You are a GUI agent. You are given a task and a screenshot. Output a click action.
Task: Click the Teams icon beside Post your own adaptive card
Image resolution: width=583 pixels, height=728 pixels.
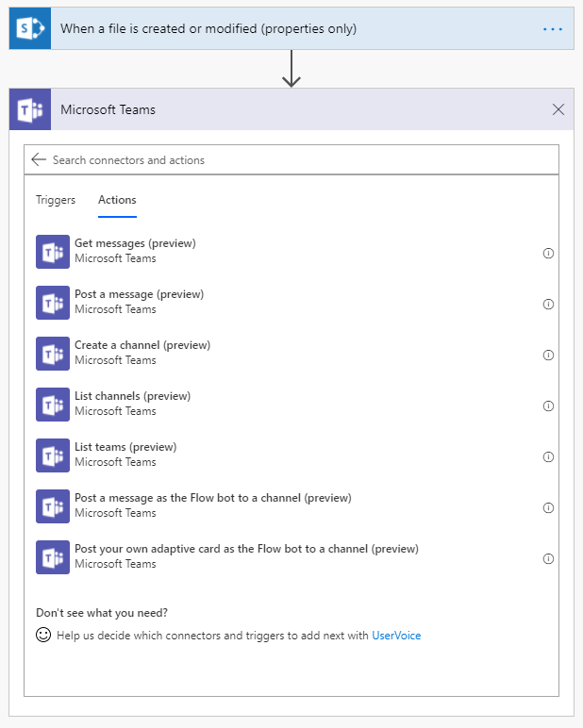pyautogui.click(x=53, y=557)
